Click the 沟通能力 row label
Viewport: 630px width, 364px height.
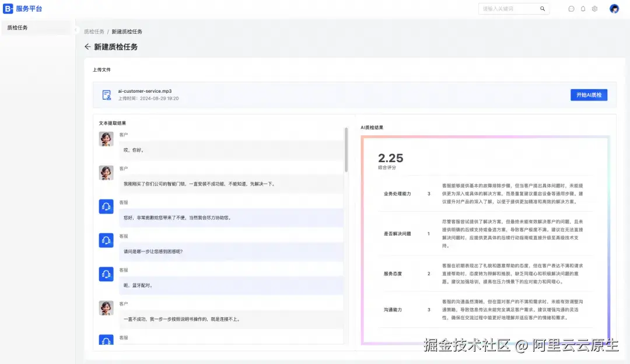[393, 310]
